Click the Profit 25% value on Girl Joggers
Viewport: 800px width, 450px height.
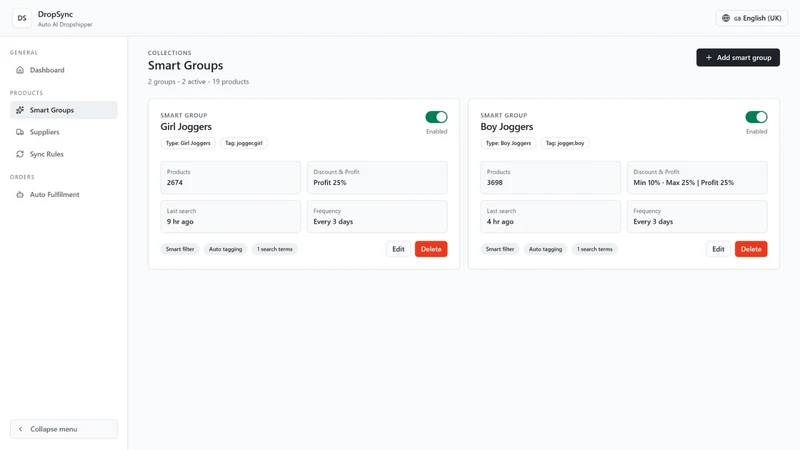click(x=330, y=183)
